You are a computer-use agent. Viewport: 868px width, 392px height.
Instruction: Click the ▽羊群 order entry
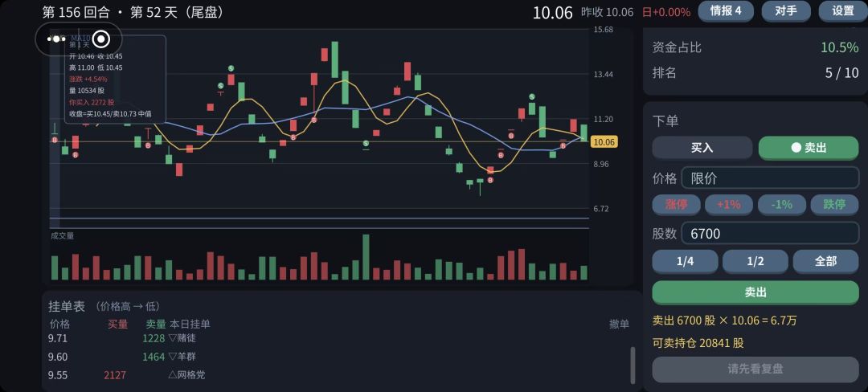click(182, 357)
